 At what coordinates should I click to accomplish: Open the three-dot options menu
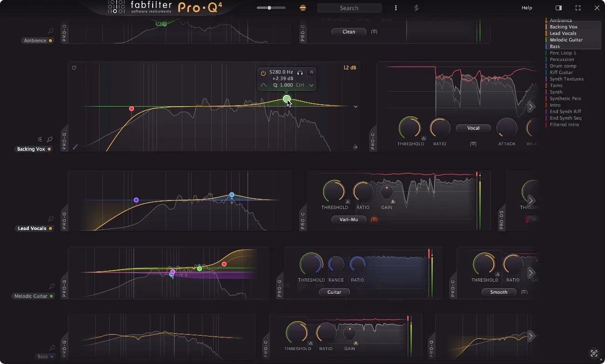[396, 8]
